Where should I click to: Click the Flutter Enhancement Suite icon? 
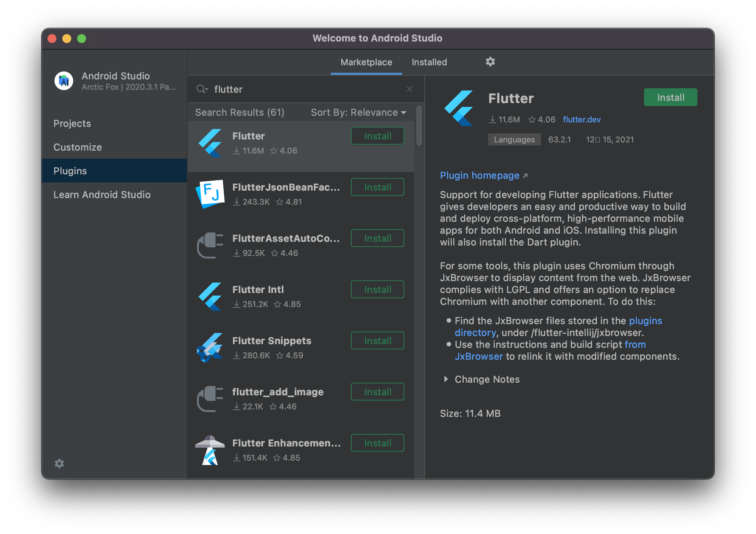pyautogui.click(x=210, y=450)
